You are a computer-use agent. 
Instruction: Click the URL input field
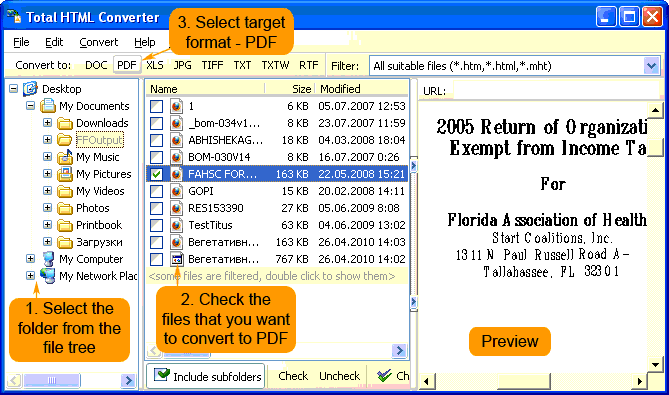[556, 90]
